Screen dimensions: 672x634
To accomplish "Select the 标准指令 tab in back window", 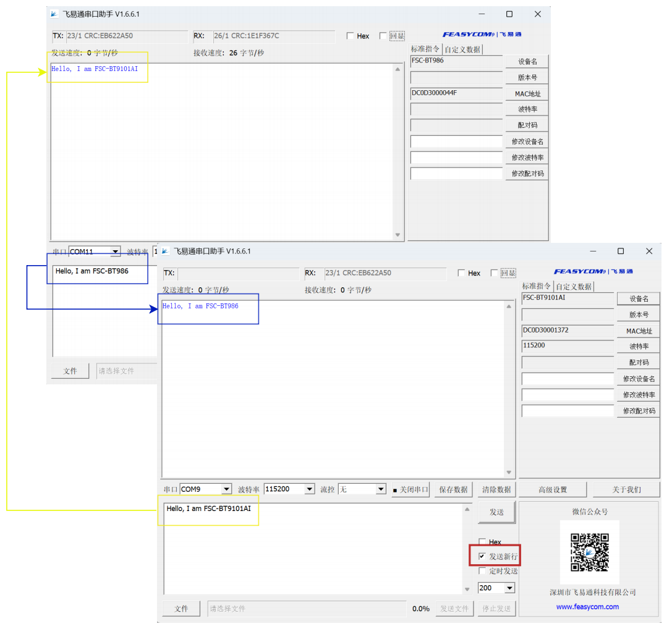I will click(425, 49).
